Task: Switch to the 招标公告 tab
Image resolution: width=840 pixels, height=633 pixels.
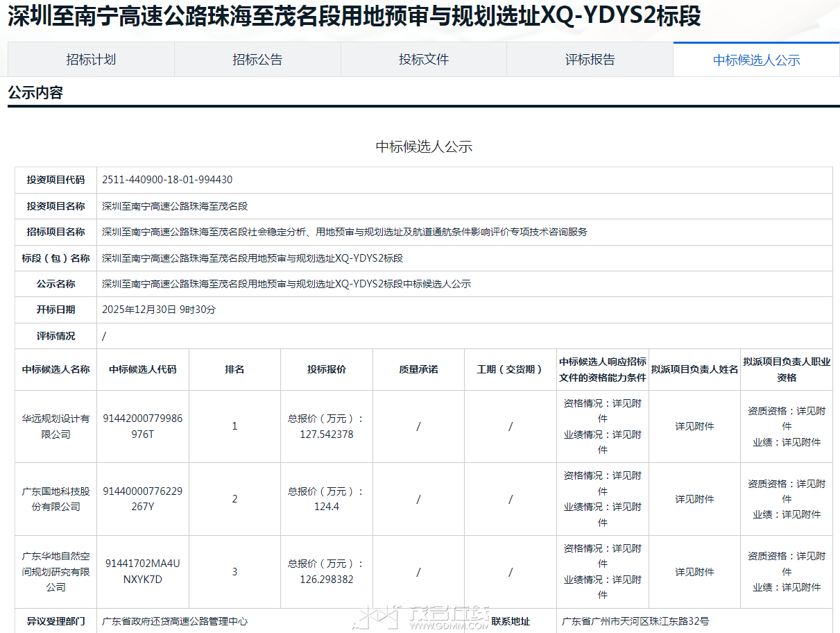Action: [x=257, y=60]
